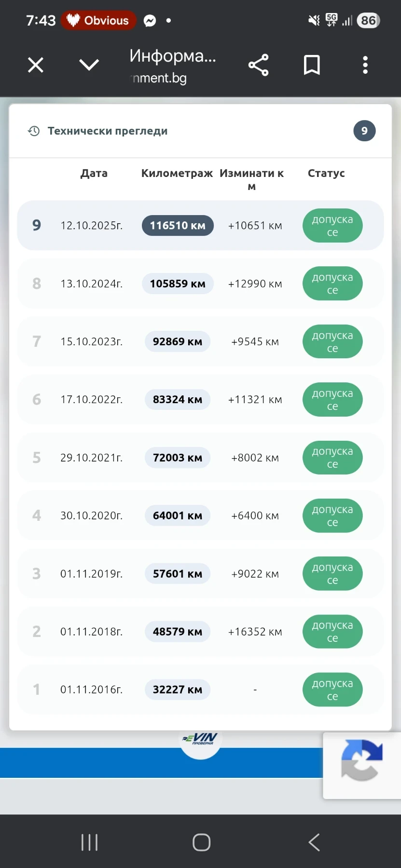Select the 116510 км mileage badge
The image size is (401, 868).
coord(178,225)
